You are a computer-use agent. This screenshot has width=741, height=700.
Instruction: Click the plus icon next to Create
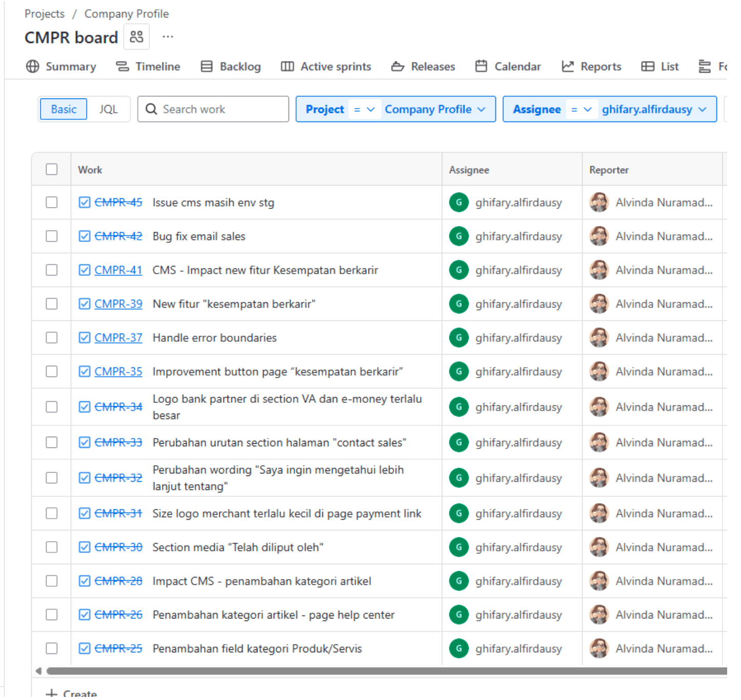(x=52, y=693)
